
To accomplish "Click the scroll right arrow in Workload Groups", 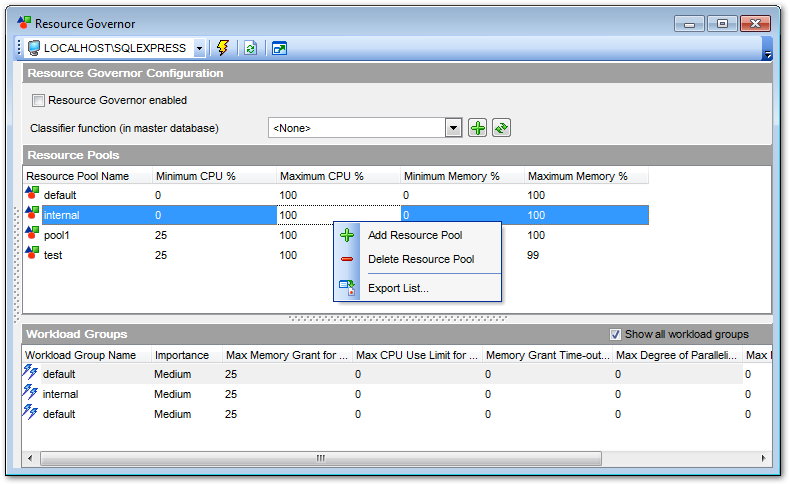I will coord(763,458).
